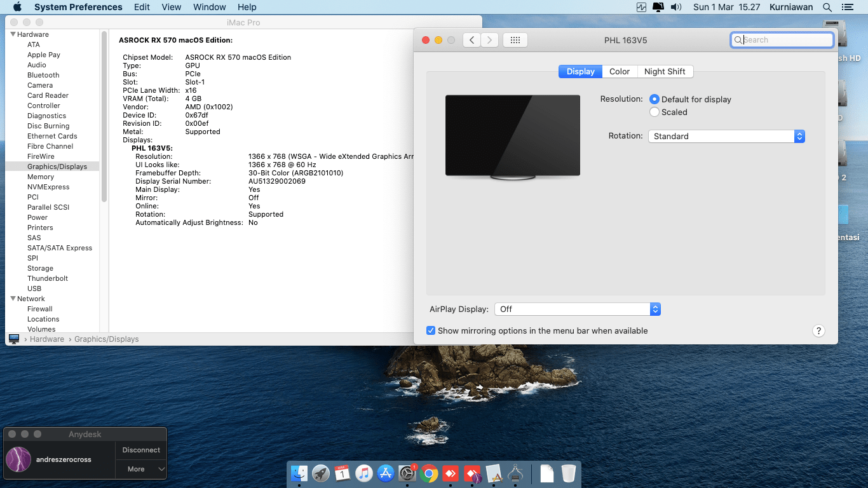Open Launchpad from the dock

click(x=321, y=473)
